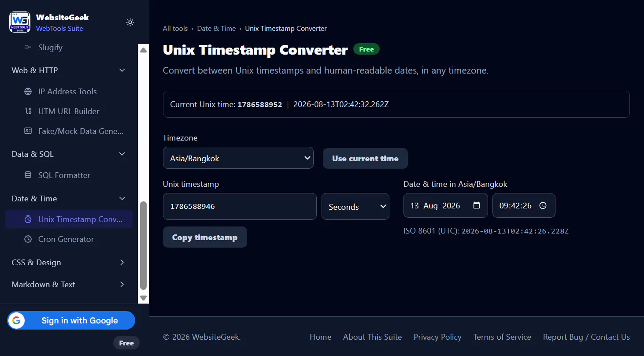The width and height of the screenshot is (644, 356).
Task: Click the SQL Formatter database icon
Action: tap(28, 175)
